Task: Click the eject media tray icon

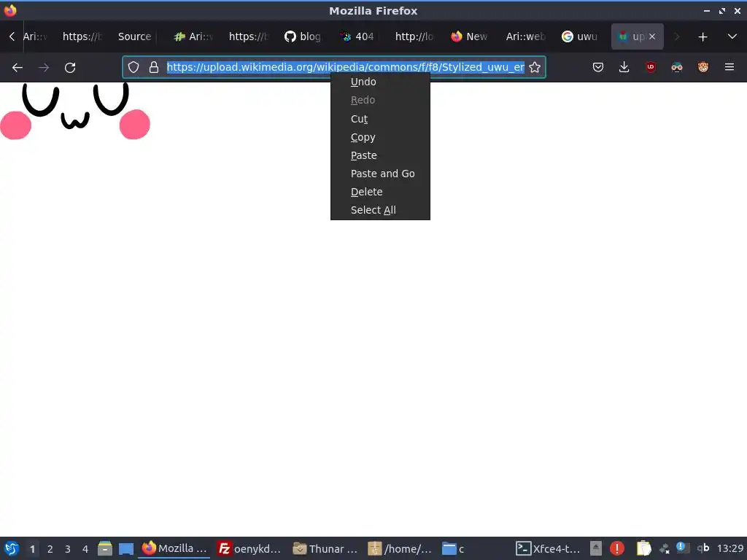Action: (595, 548)
